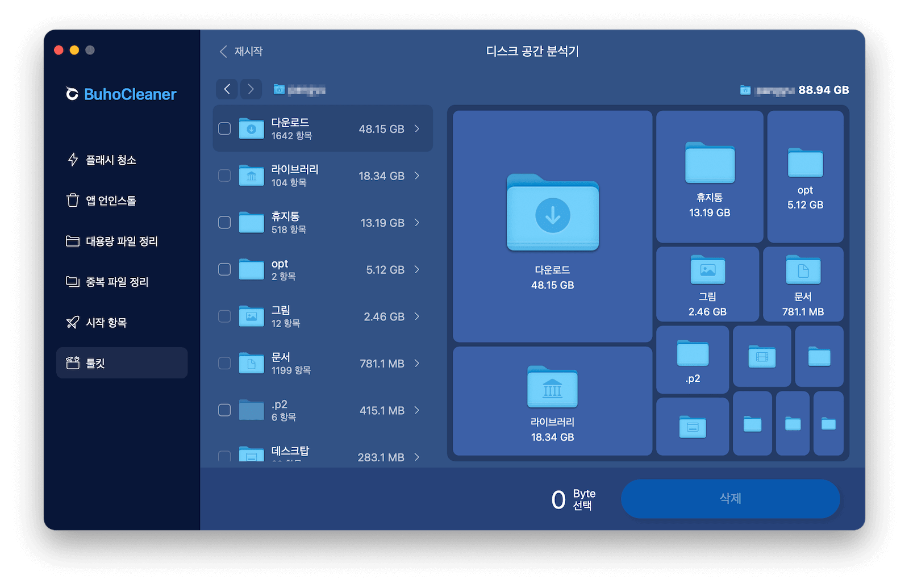The width and height of the screenshot is (909, 588).
Task: Click the 18.34 GB size in 라이브러리 row
Action: coord(381,176)
